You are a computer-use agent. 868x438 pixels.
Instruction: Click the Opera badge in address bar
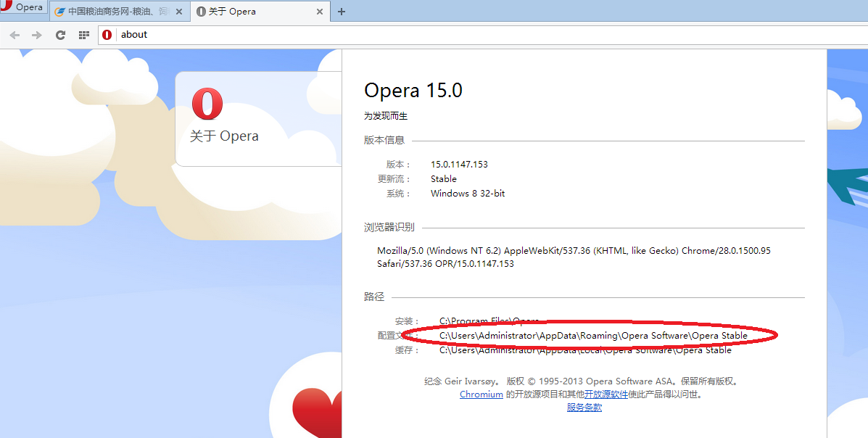coord(107,35)
